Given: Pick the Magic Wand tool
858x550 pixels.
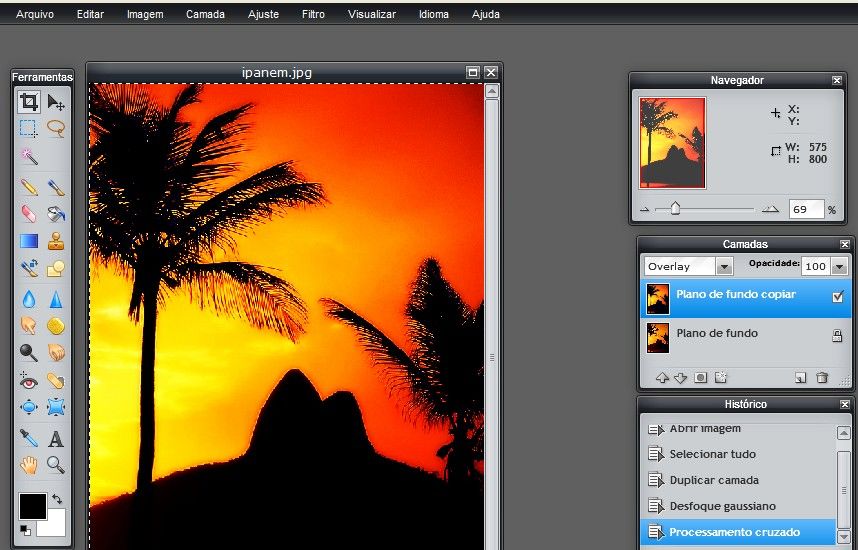Looking at the screenshot, I should (x=29, y=157).
